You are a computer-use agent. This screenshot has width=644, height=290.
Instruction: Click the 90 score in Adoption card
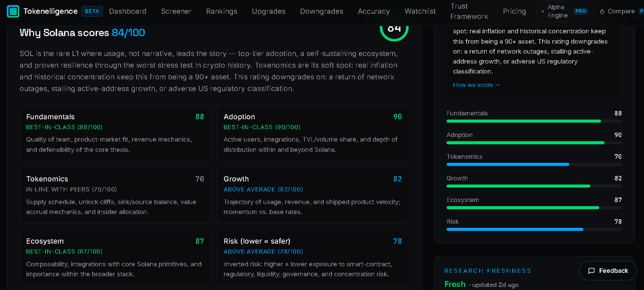click(397, 116)
